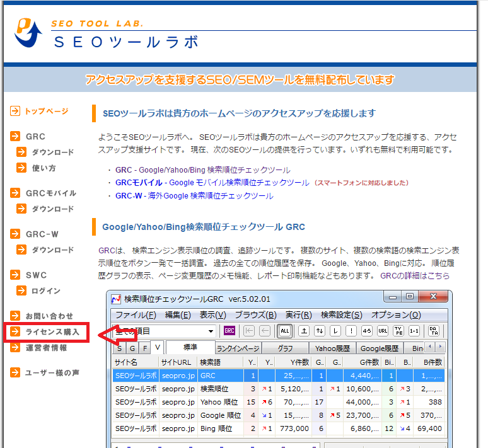Click arrow icon beside SWC
This screenshot has width=488, height=448.
click(15, 275)
